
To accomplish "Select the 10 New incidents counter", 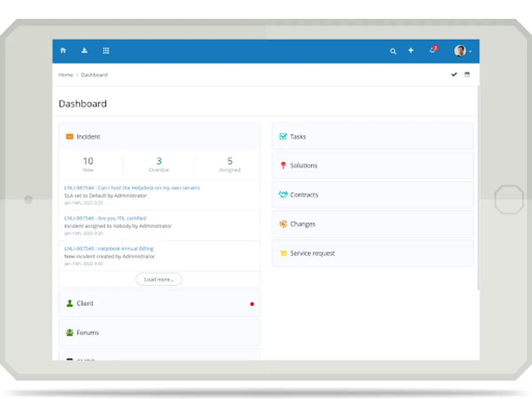I will pyautogui.click(x=88, y=164).
